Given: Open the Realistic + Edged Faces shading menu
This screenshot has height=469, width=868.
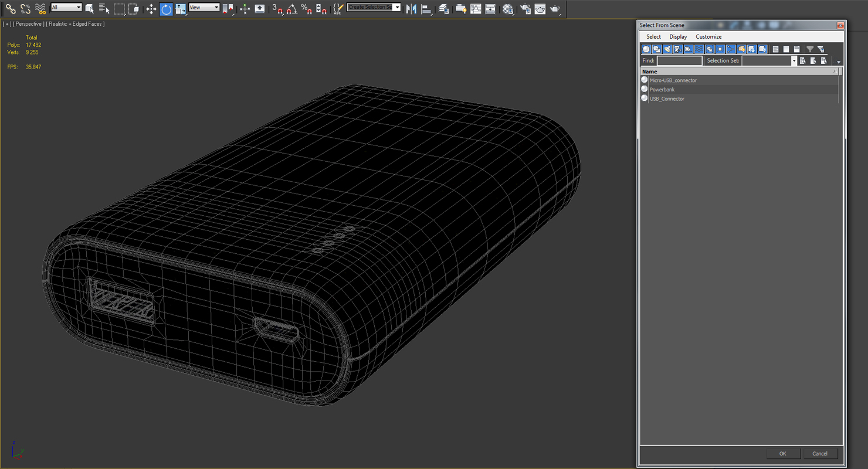Looking at the screenshot, I should coord(75,24).
